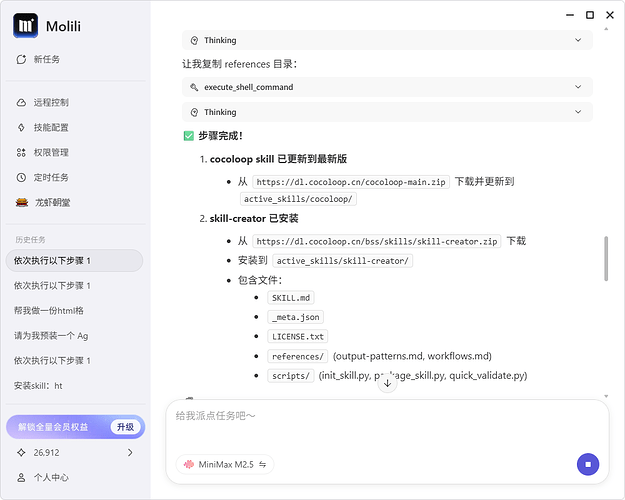Click the model switch arrows icon
The image size is (625, 500).
262,464
